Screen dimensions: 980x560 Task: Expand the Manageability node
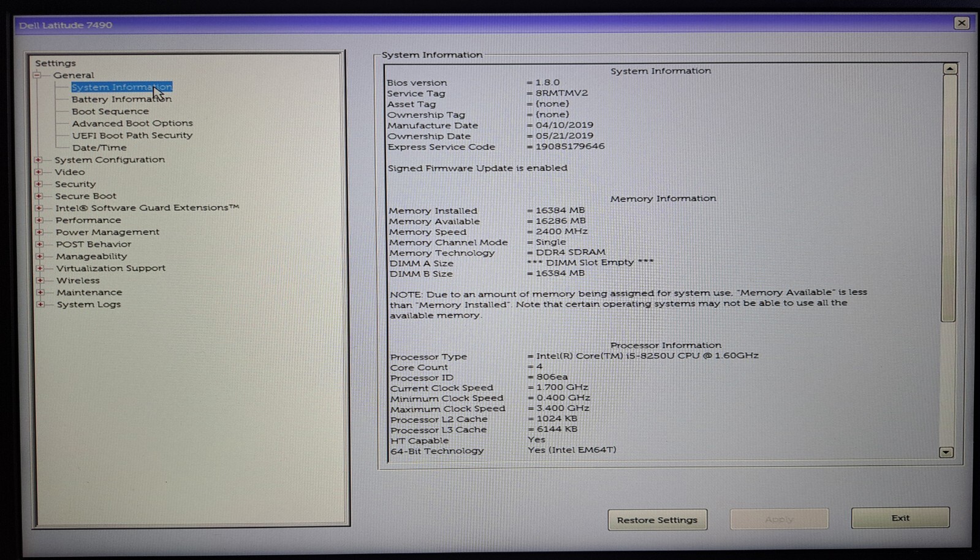(40, 256)
